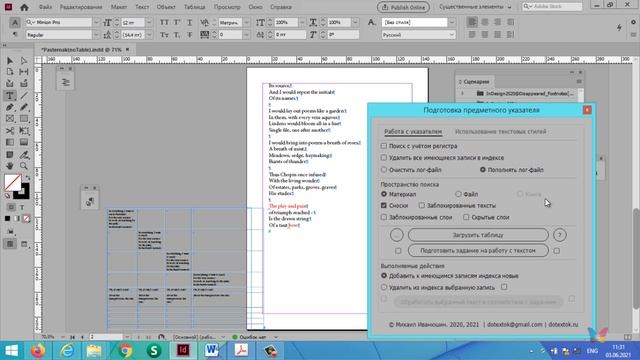640x360 pixels.
Task: Open InDesign from the taskbar
Action: coord(183,350)
